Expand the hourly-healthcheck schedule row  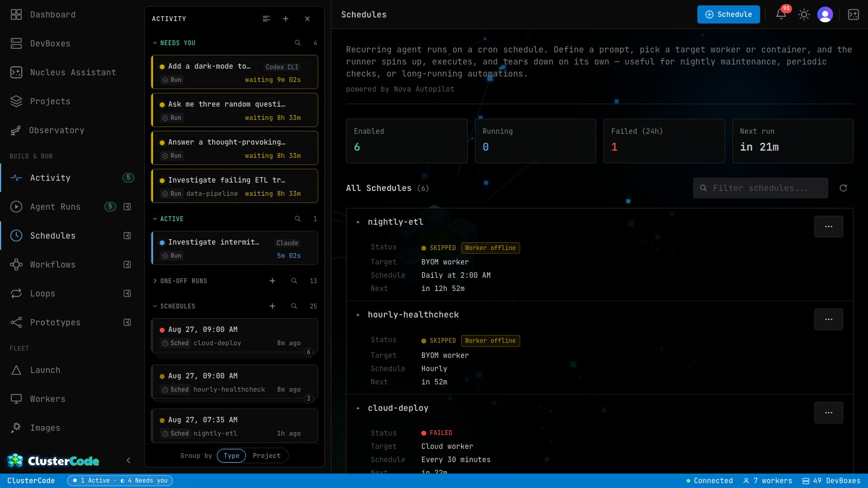pos(358,314)
